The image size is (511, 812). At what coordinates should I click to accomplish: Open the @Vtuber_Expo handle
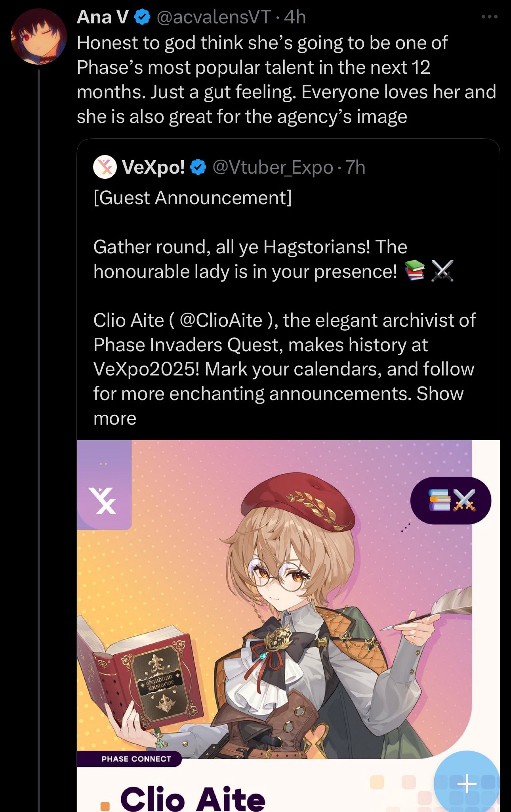click(x=273, y=167)
